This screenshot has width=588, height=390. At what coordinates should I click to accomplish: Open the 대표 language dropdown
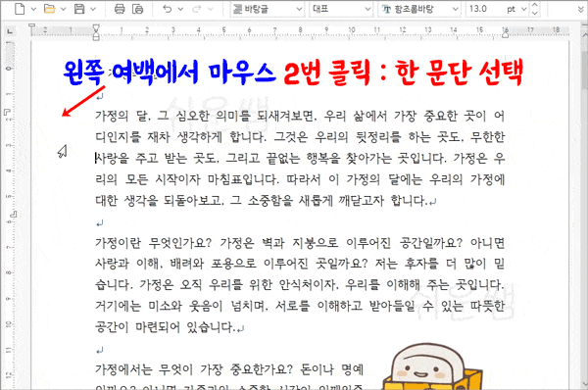point(341,9)
